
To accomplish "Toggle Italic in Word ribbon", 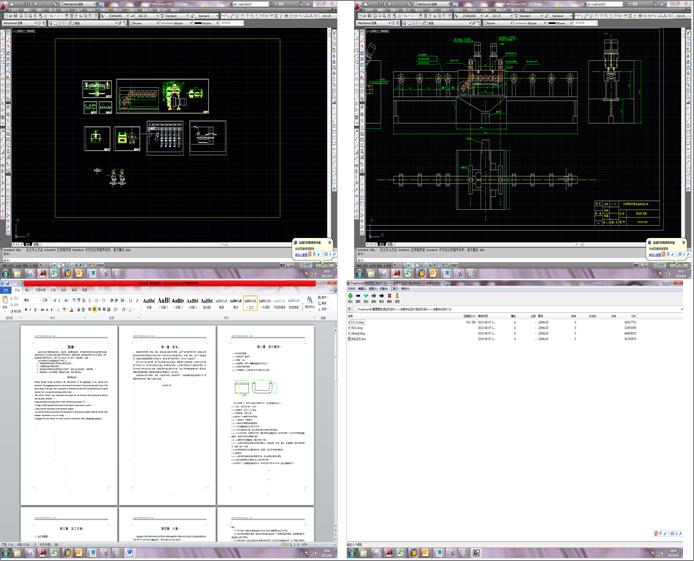I will (x=31, y=310).
